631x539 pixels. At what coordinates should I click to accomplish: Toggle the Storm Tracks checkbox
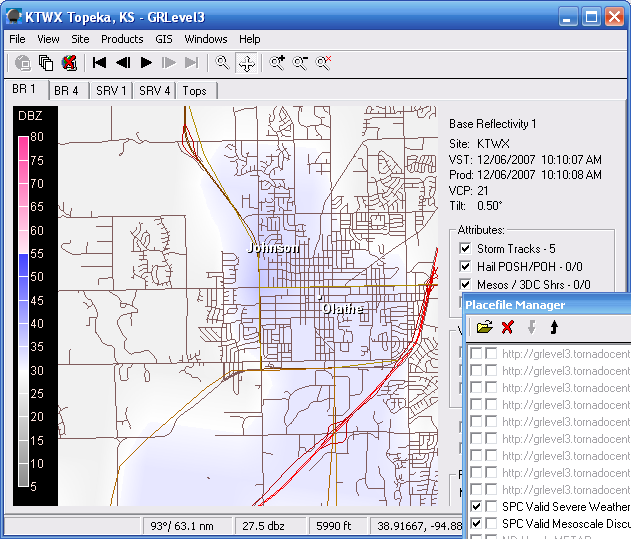point(465,248)
